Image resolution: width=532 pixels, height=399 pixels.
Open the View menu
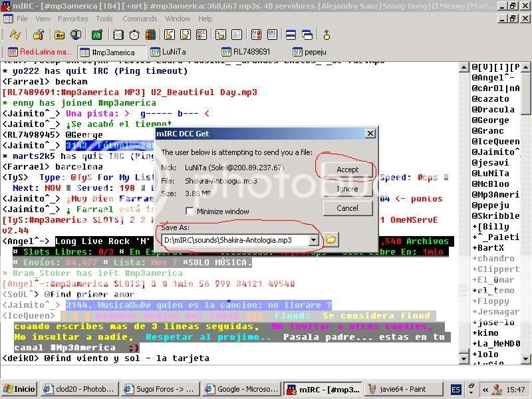[43, 19]
